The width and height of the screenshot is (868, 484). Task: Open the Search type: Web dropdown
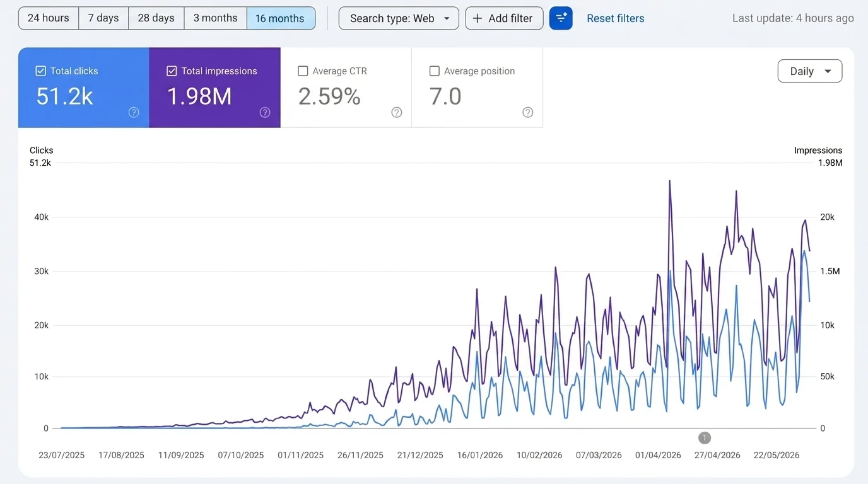399,18
